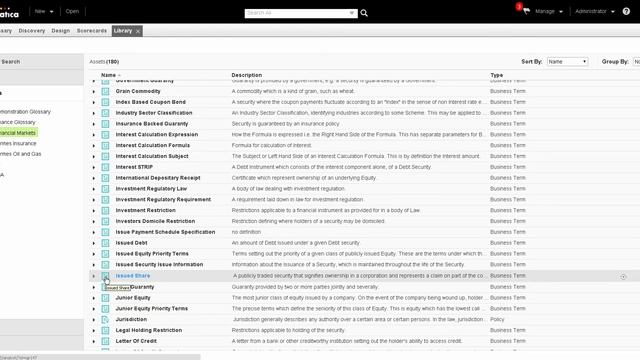Image resolution: width=640 pixels, height=360 pixels.
Task: Click the Issued Equity Priority Terms icon
Action: coord(105,254)
